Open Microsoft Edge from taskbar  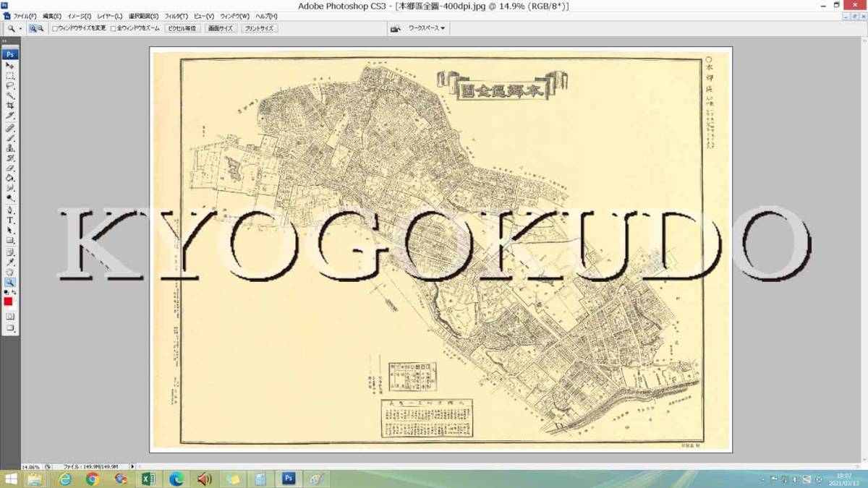pyautogui.click(x=176, y=479)
